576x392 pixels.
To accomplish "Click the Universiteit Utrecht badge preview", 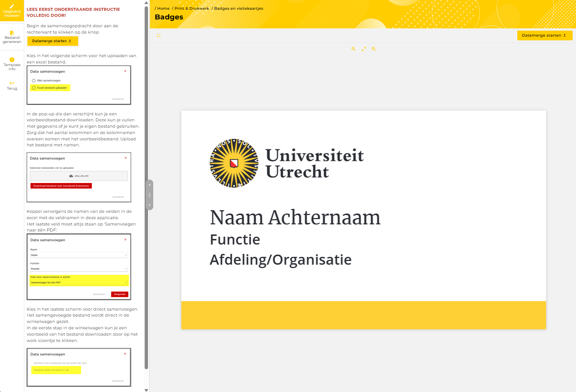I will point(363,220).
